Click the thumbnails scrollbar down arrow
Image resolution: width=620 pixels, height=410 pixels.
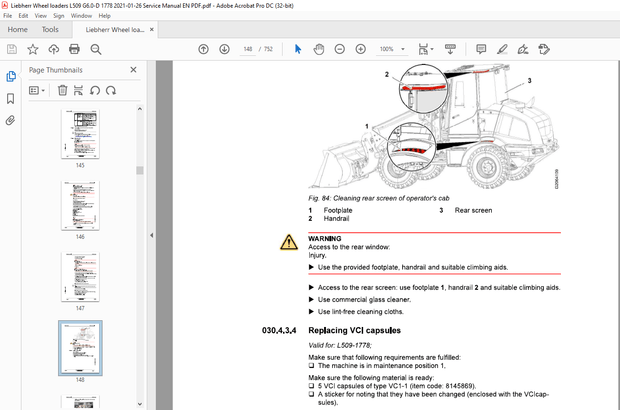coord(140,404)
